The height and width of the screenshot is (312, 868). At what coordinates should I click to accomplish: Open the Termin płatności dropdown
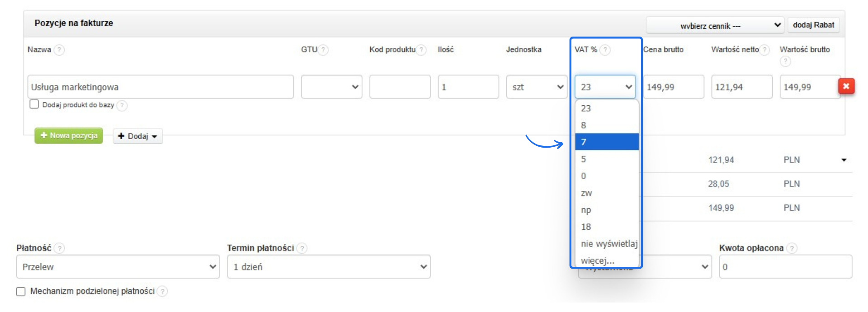(329, 267)
